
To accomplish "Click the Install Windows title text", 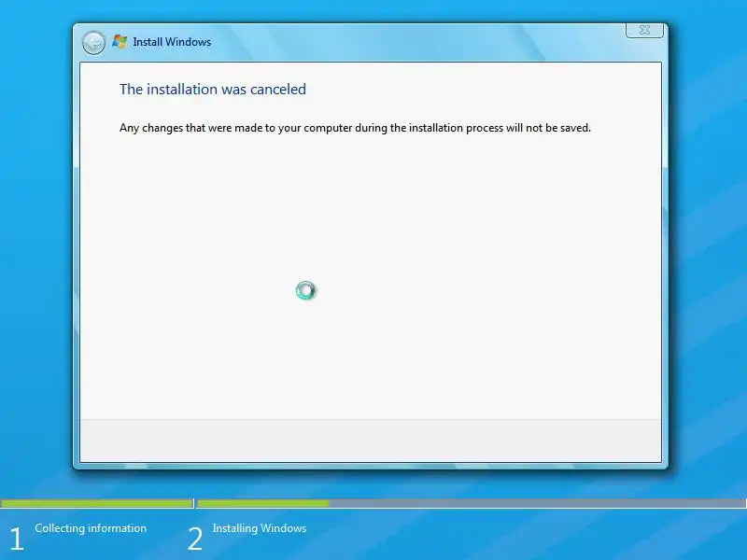I will click(172, 42).
